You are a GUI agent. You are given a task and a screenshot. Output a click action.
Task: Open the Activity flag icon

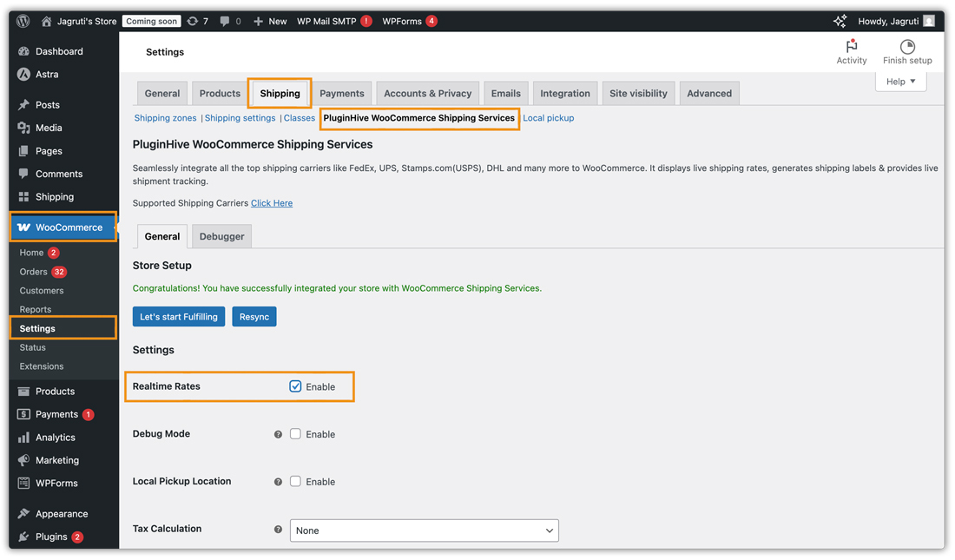coord(852,46)
